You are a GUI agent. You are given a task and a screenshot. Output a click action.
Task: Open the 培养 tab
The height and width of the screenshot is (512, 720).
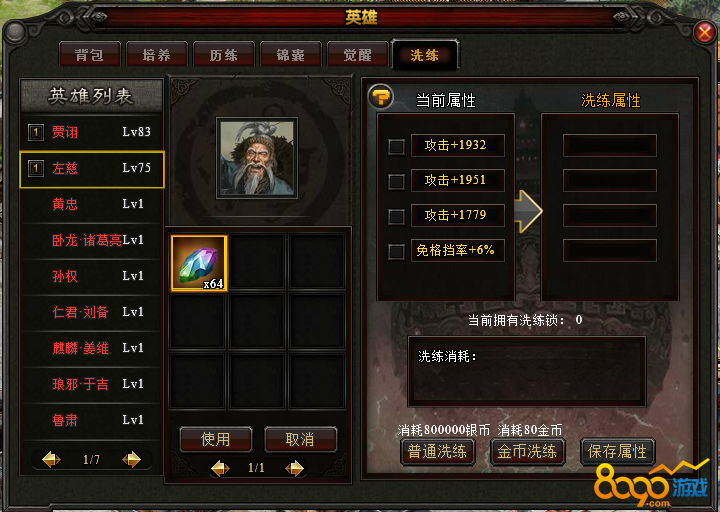157,55
